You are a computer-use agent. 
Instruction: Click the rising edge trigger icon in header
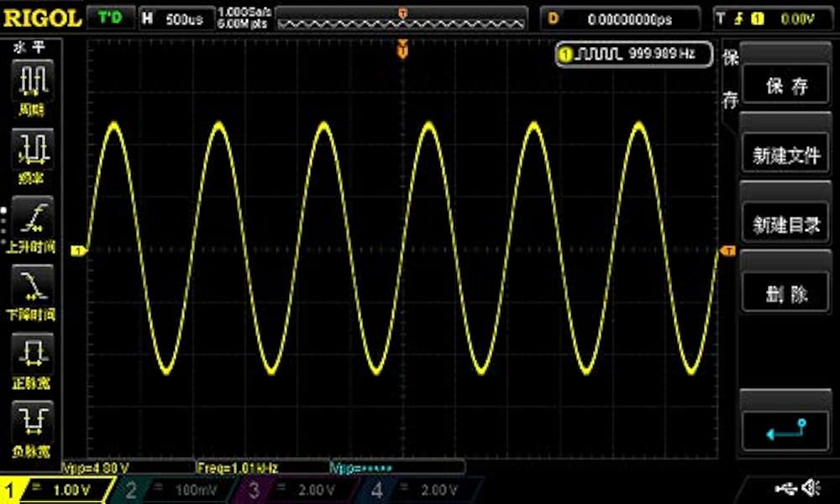[x=738, y=18]
